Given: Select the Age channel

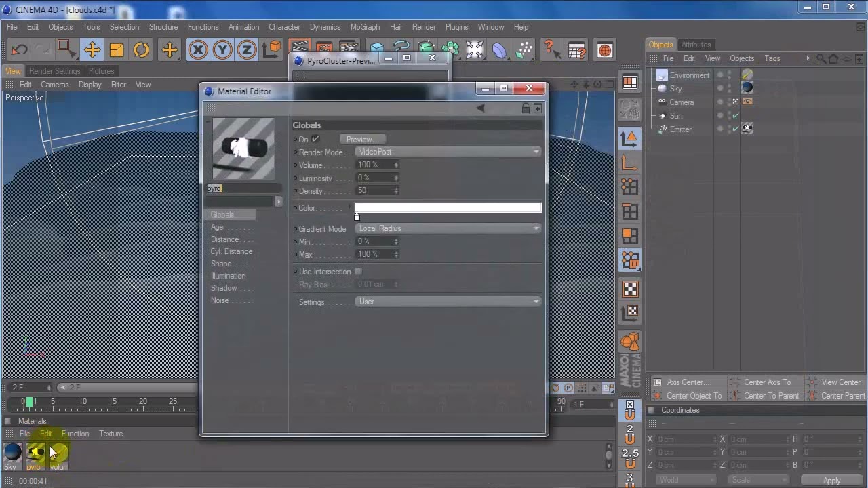Looking at the screenshot, I should point(217,227).
